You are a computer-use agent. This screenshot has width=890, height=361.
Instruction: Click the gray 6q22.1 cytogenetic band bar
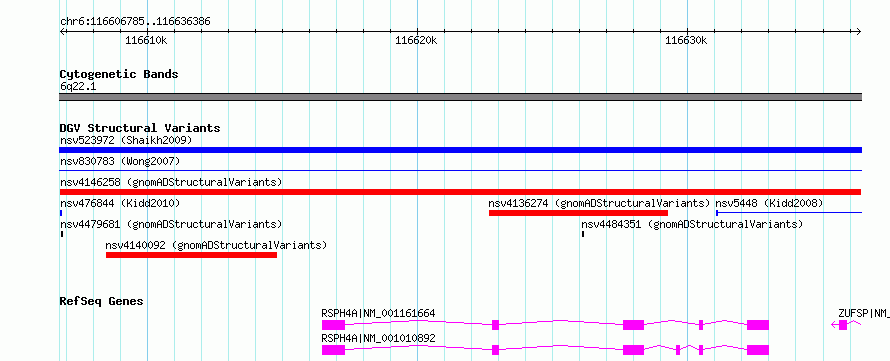pyautogui.click(x=460, y=97)
